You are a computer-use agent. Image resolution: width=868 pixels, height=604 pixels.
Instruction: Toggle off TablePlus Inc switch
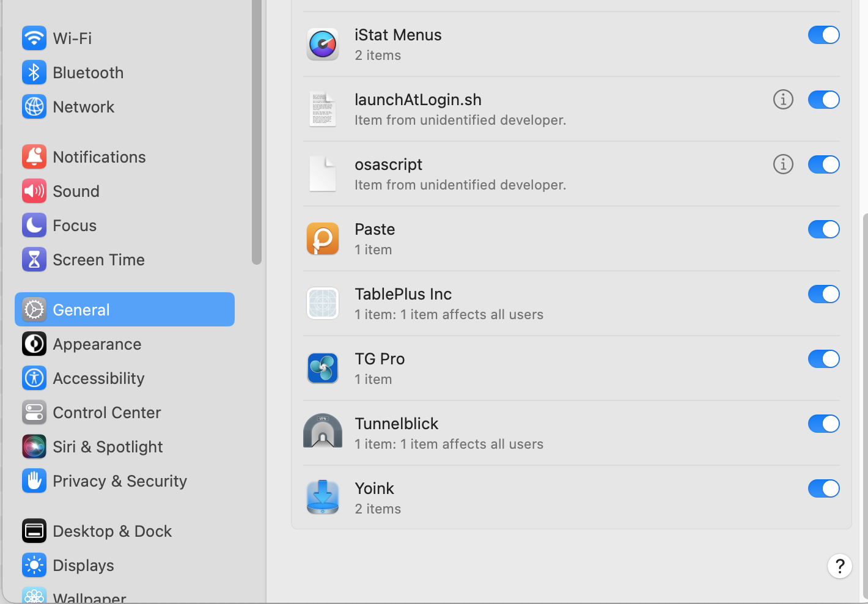click(824, 294)
